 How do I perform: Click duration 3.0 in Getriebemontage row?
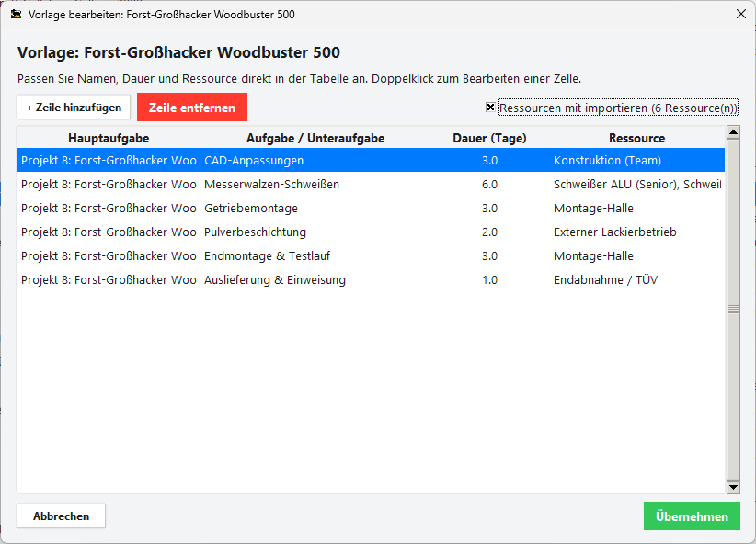click(490, 209)
